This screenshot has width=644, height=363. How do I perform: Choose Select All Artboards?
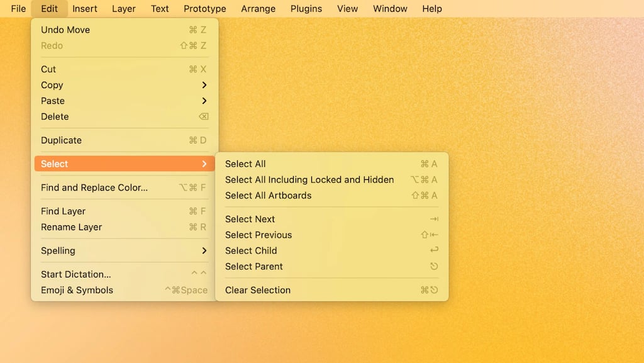pyautogui.click(x=331, y=196)
